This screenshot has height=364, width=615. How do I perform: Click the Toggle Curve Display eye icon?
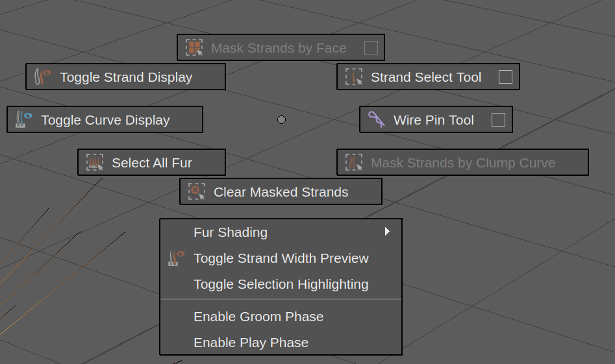24,119
